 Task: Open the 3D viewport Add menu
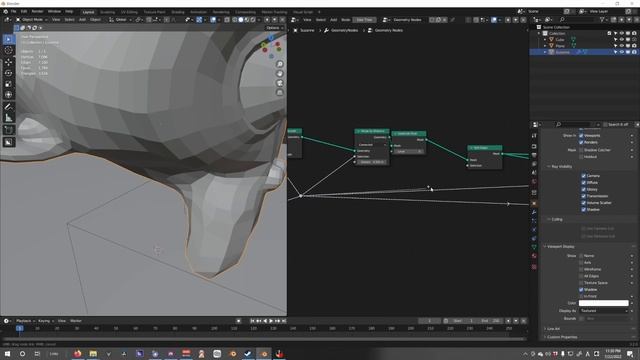click(x=82, y=20)
